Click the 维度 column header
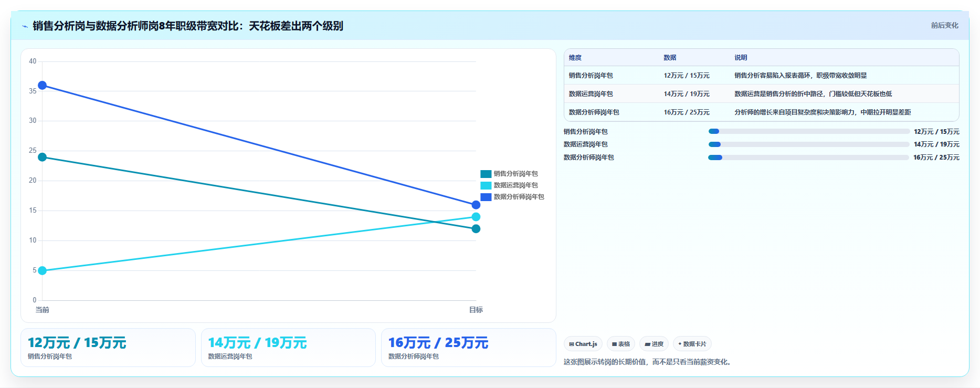The width and height of the screenshot is (980, 388). pyautogui.click(x=575, y=58)
